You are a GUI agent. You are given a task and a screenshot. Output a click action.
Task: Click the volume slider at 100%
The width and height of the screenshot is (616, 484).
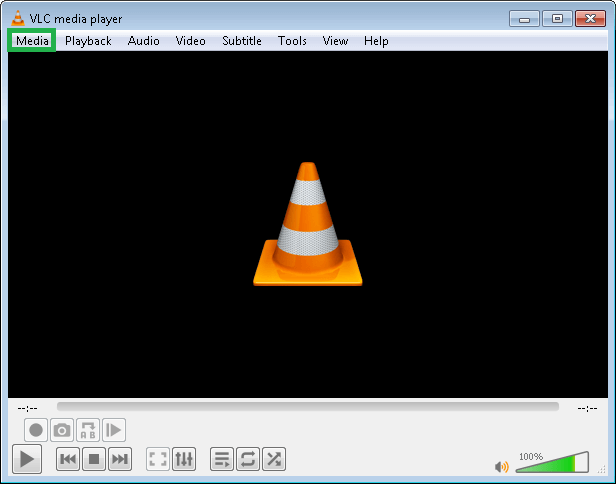point(552,462)
